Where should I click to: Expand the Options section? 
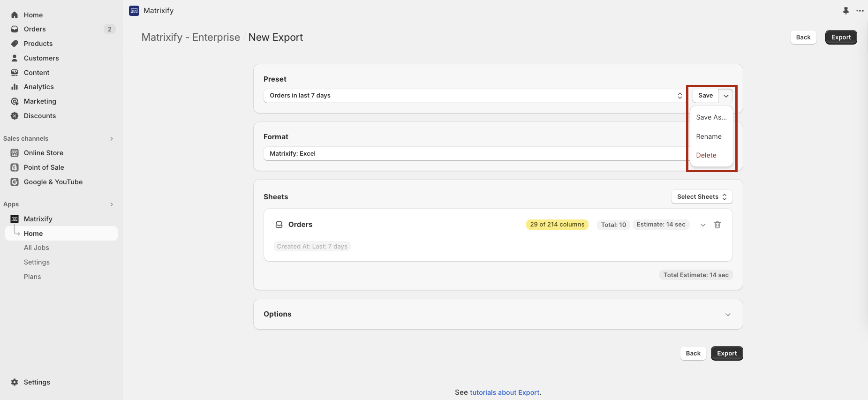(x=727, y=314)
